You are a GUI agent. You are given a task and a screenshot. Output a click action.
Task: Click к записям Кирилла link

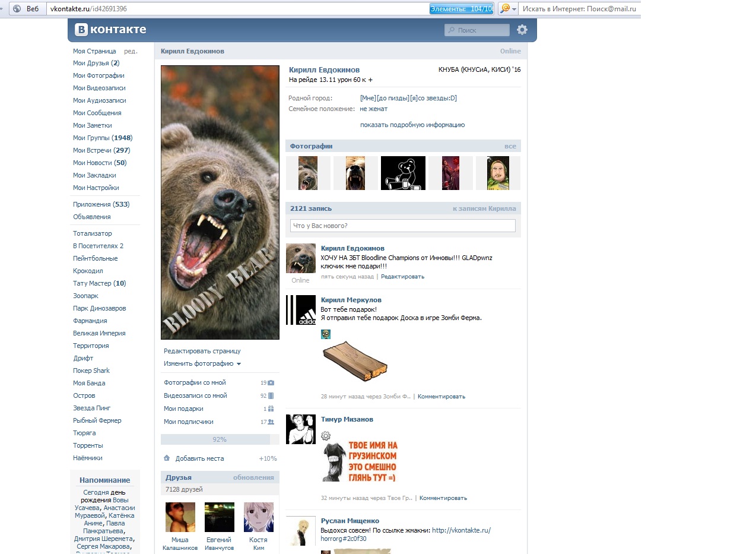484,208
